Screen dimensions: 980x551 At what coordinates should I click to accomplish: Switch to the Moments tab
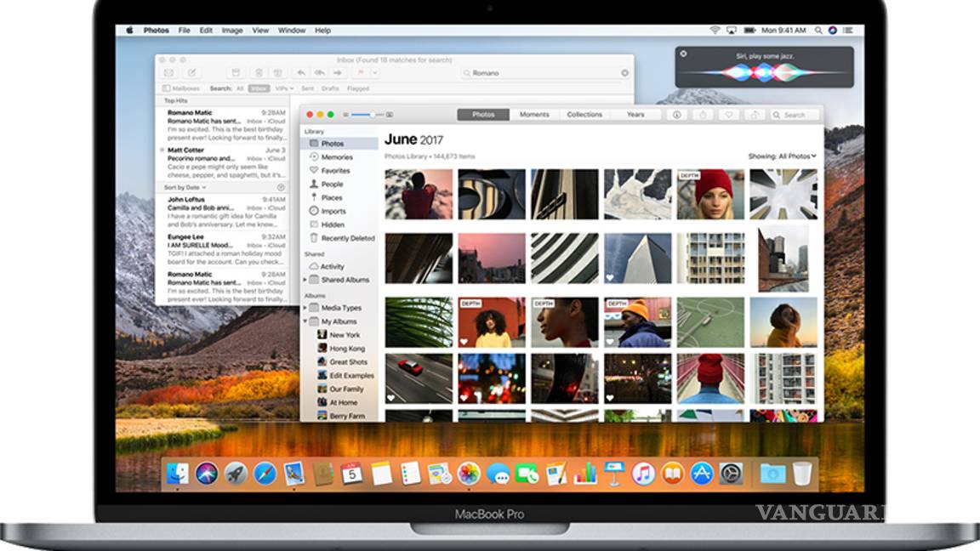[x=534, y=115]
